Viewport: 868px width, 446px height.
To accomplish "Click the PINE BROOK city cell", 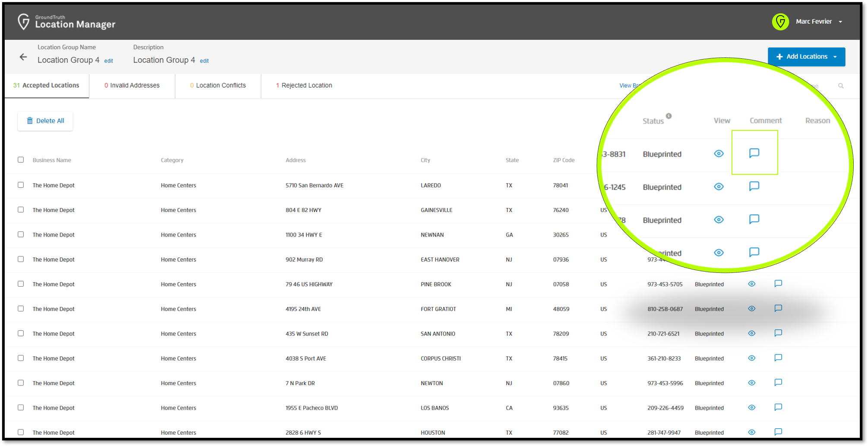I will tap(436, 284).
